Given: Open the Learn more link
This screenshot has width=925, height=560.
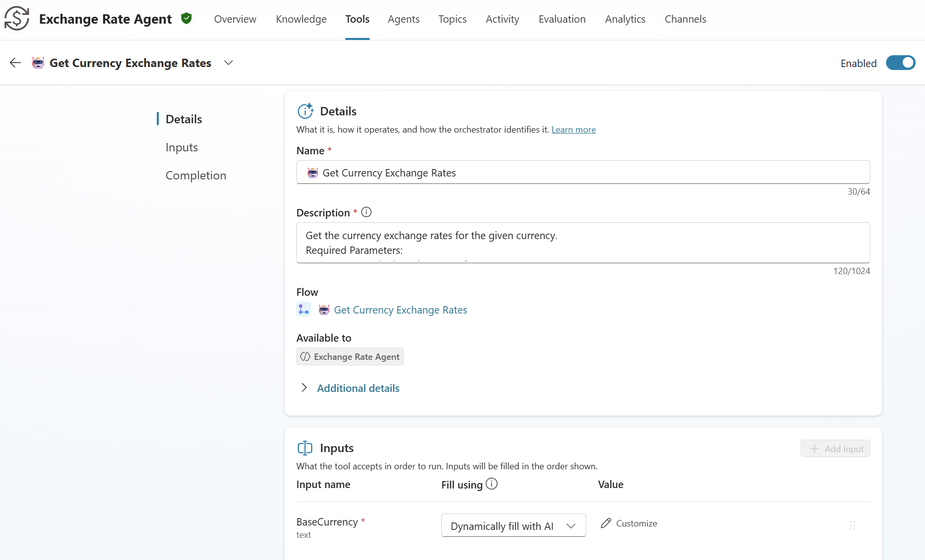Looking at the screenshot, I should click(573, 130).
